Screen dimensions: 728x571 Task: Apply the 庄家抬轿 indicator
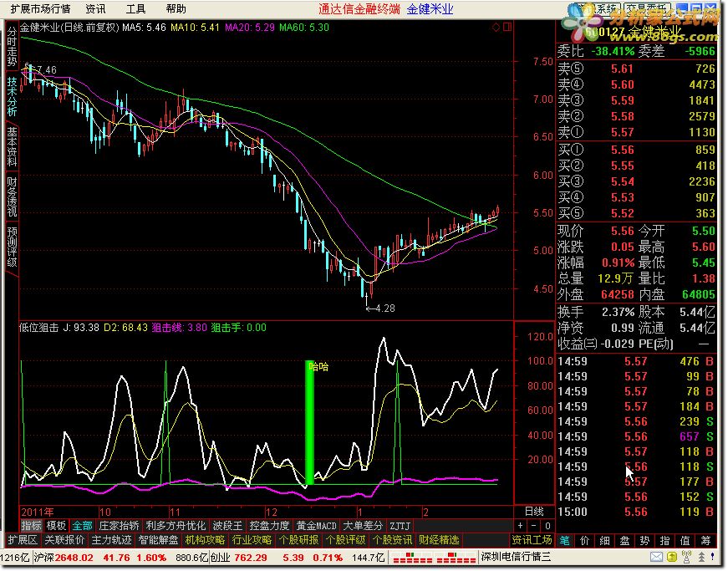tap(119, 526)
